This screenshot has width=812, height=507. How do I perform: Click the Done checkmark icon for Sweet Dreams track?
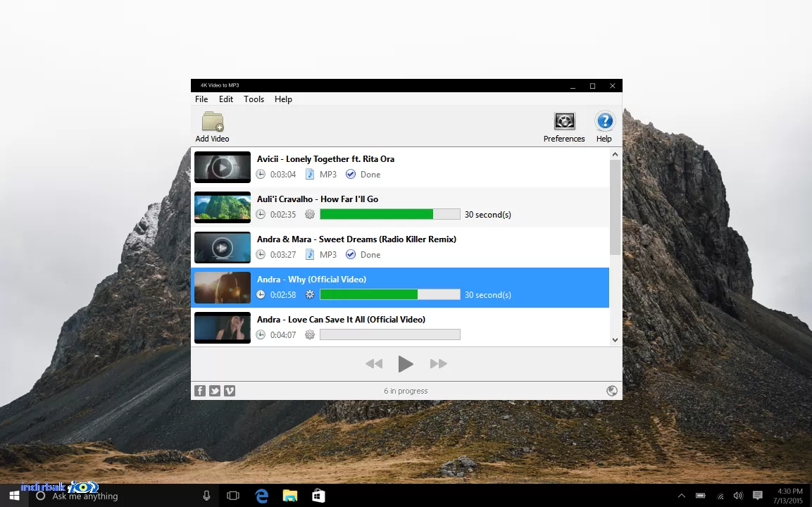[x=351, y=255]
